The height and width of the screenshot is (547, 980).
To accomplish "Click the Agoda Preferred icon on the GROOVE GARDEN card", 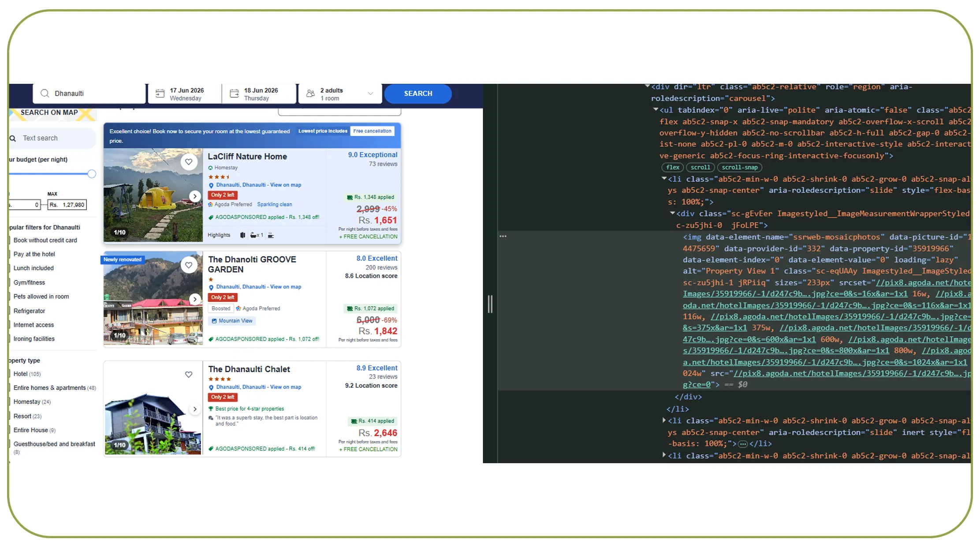I will 238,309.
